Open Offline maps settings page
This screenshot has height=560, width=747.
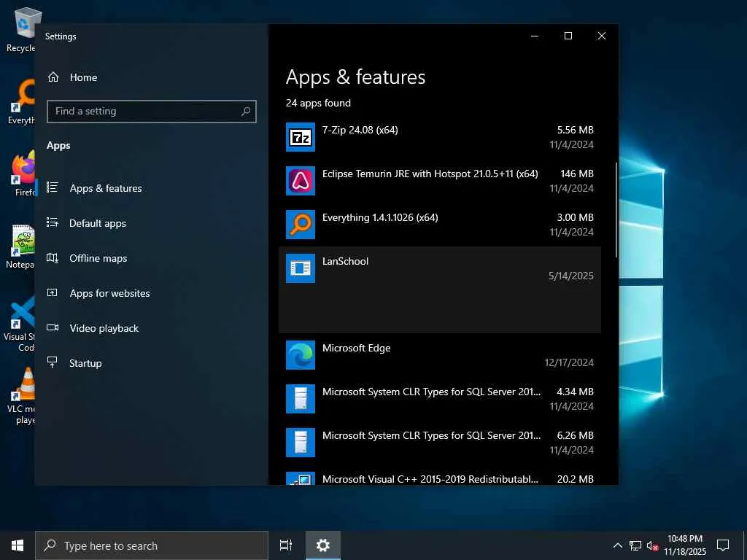(x=98, y=258)
